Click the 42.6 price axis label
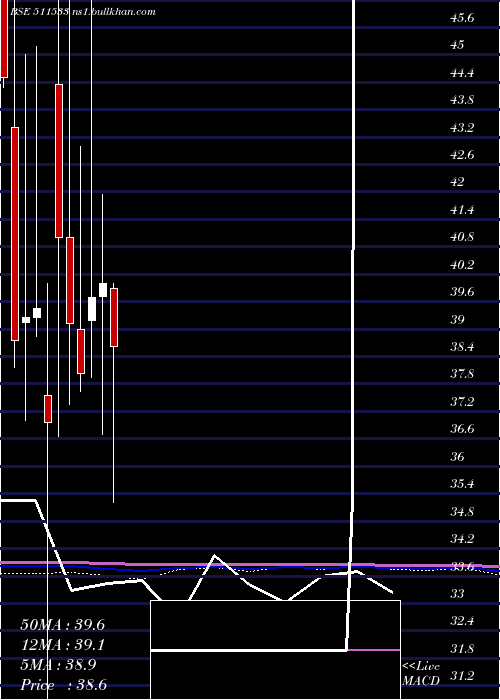The height and width of the screenshot is (700, 500). pos(462,155)
